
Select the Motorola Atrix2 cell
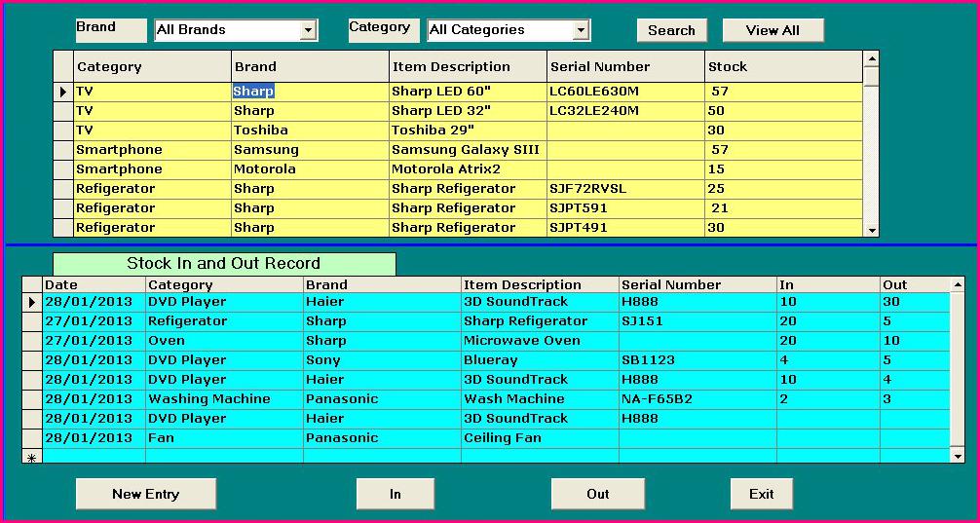coord(469,168)
